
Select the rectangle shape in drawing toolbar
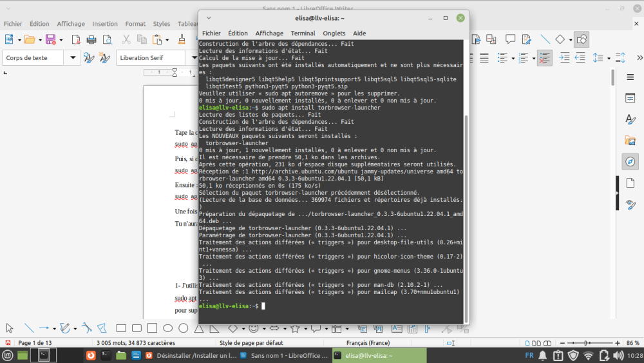(120, 328)
